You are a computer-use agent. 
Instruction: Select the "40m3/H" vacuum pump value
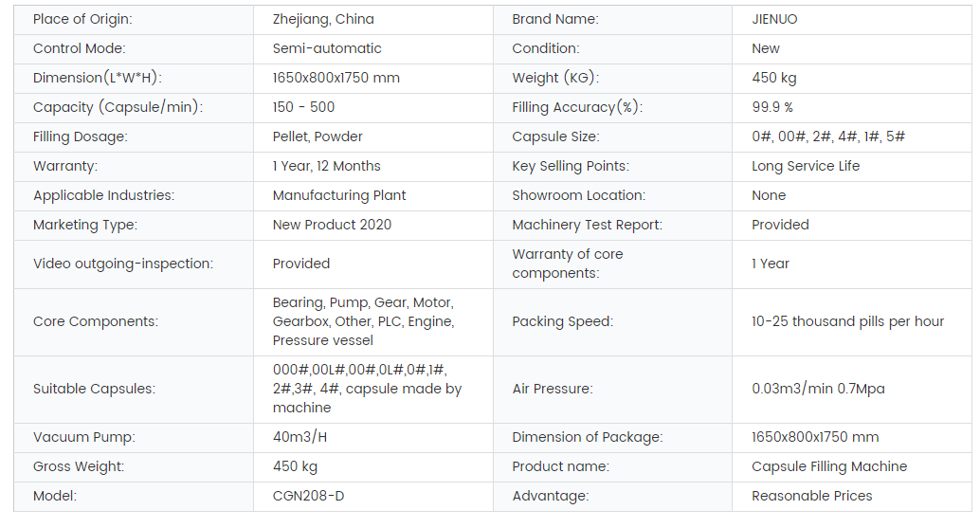click(299, 437)
